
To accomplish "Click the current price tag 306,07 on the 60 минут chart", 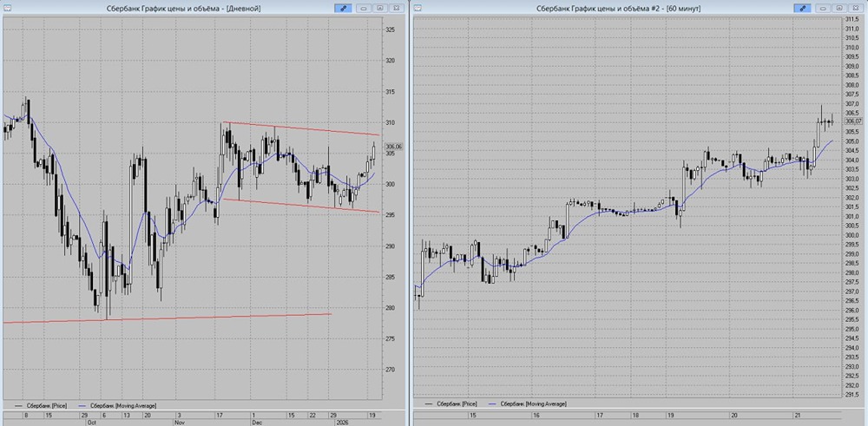I will point(853,121).
